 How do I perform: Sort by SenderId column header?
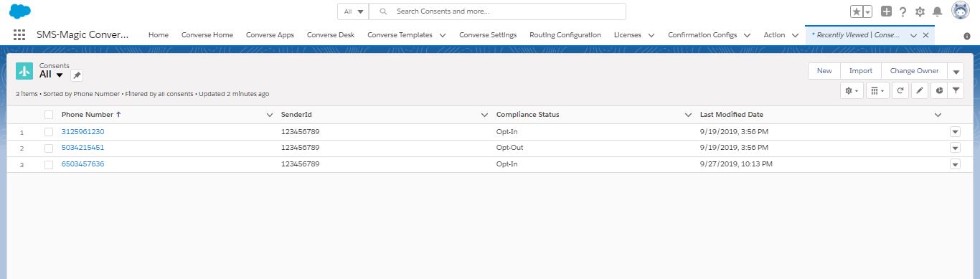tap(296, 115)
